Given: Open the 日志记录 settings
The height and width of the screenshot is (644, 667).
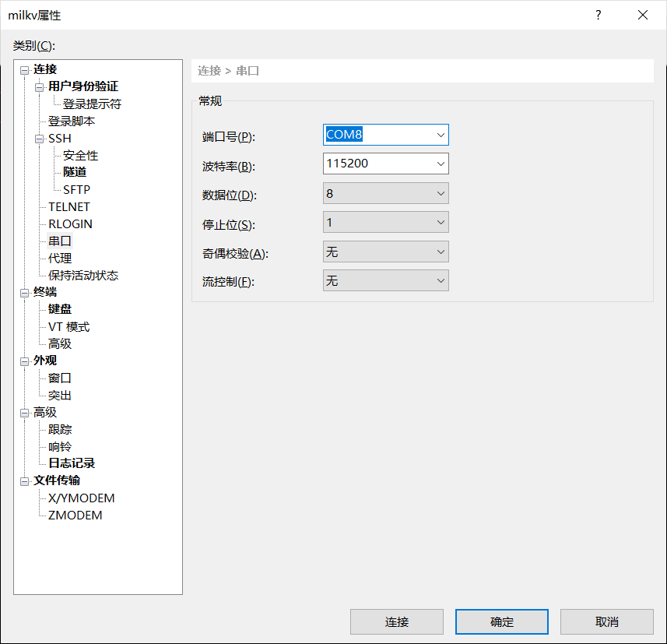Looking at the screenshot, I should [72, 463].
